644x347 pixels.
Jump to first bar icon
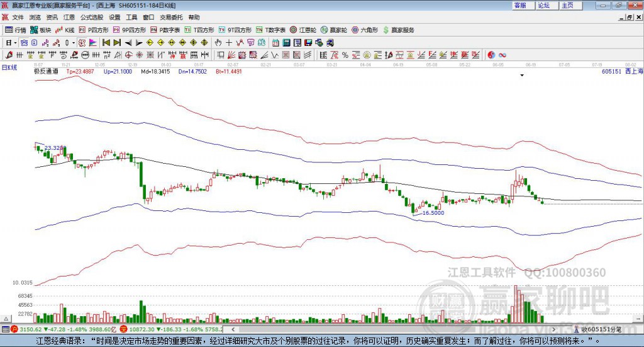(106, 43)
